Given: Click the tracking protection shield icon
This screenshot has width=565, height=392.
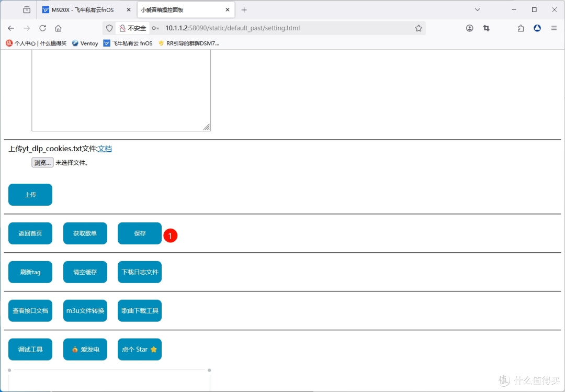Looking at the screenshot, I should coord(109,28).
